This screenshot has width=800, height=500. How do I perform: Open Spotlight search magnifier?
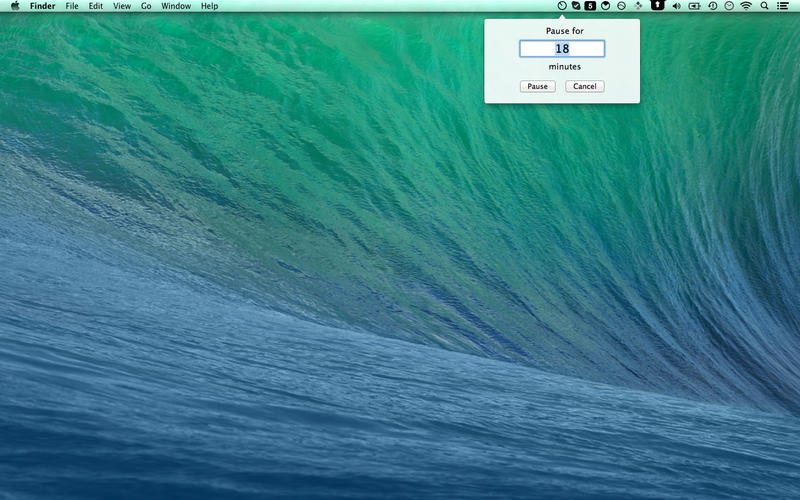[x=765, y=6]
